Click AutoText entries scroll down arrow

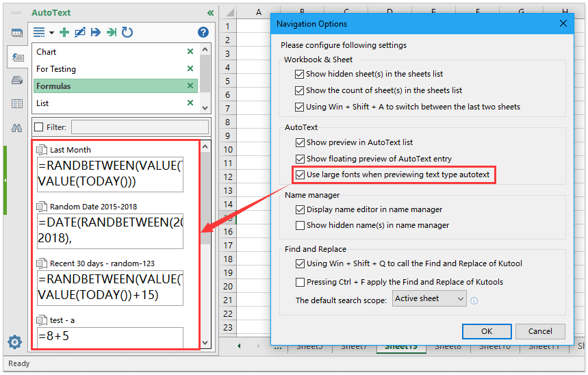tap(205, 342)
